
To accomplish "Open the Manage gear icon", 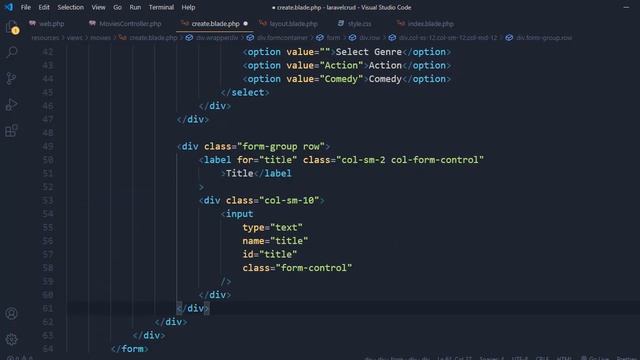I will (11, 339).
